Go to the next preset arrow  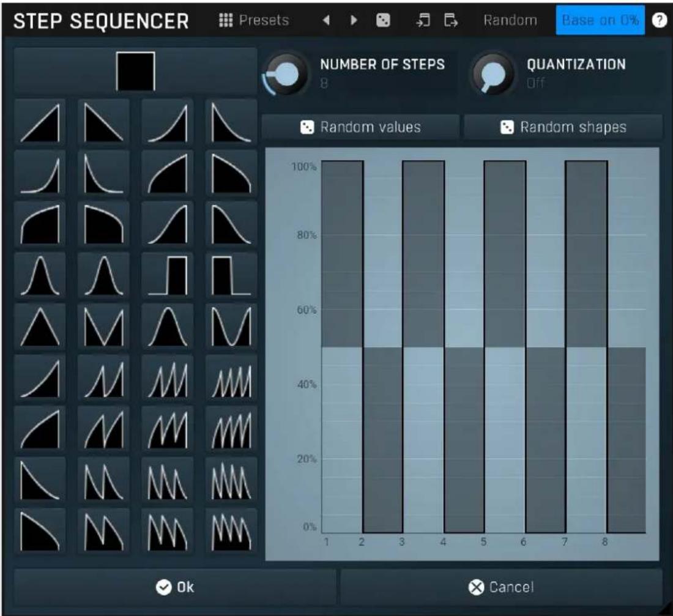tap(354, 20)
